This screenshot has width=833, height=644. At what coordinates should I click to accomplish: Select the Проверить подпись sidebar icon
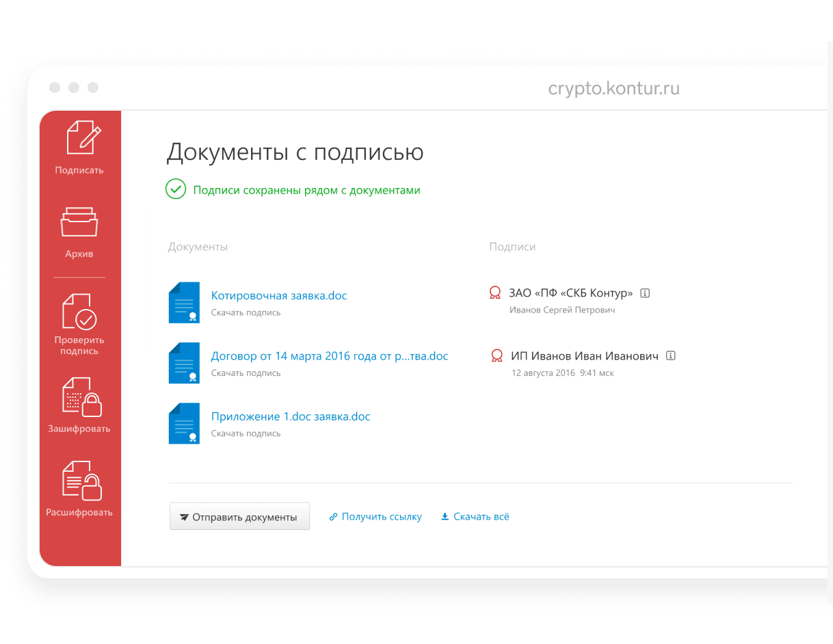(79, 311)
